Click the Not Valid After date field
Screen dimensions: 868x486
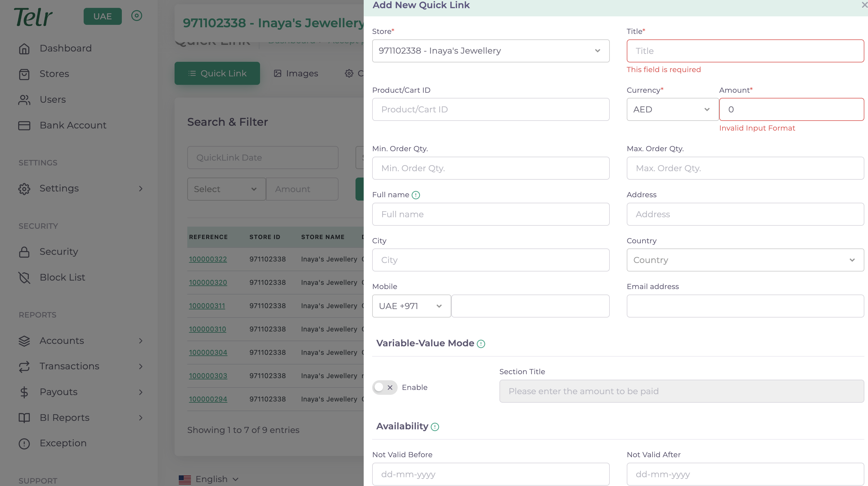[x=745, y=474]
